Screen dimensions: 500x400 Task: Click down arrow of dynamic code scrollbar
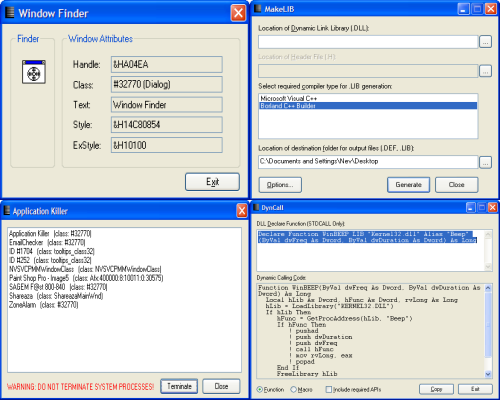488,374
